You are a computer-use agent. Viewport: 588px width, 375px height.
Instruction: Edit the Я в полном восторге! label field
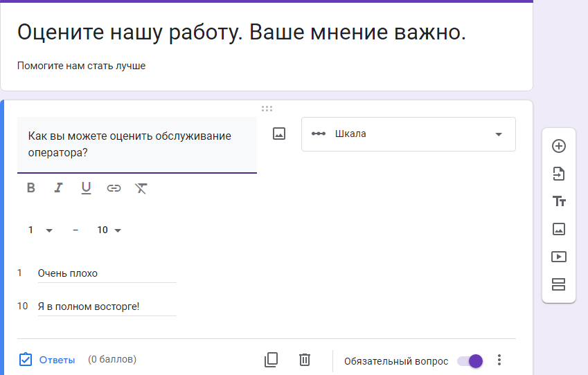tap(107, 307)
